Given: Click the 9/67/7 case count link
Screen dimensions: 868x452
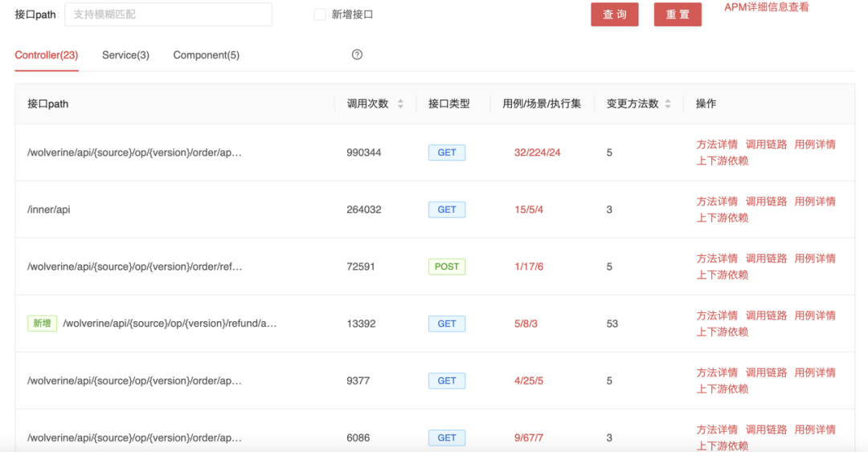Looking at the screenshot, I should pyautogui.click(x=529, y=438).
